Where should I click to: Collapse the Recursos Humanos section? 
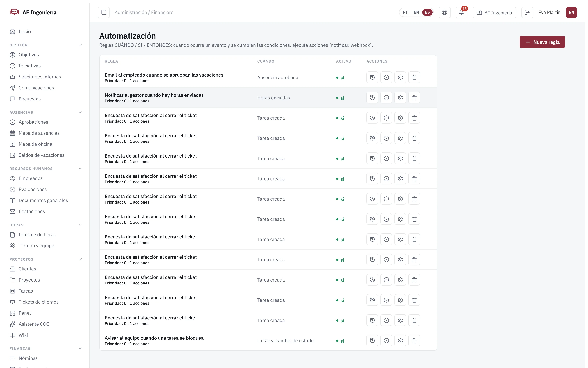coord(80,169)
